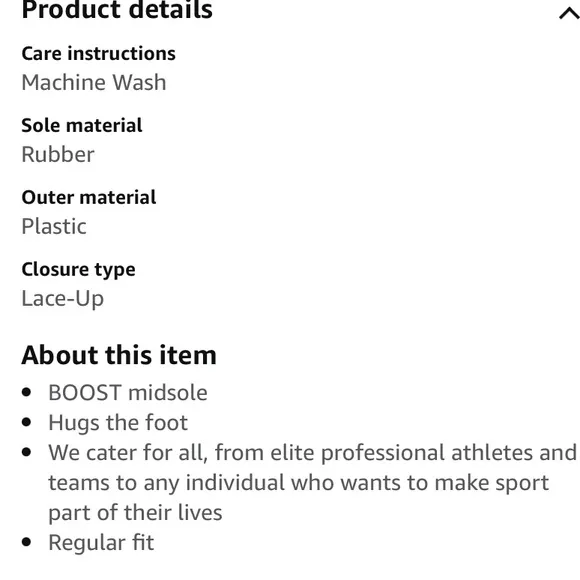Click the About this item heading

point(119,355)
